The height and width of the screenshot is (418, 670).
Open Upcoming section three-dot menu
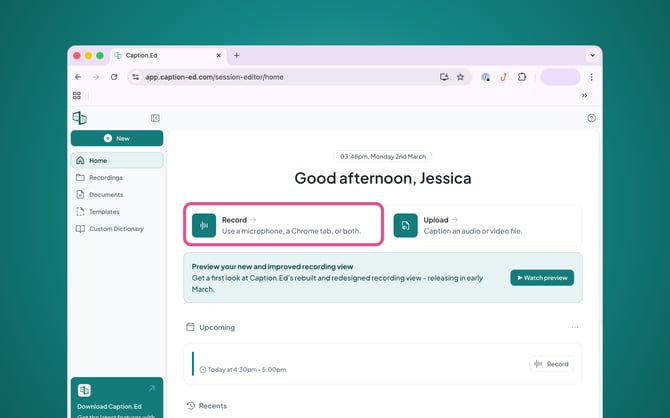[574, 327]
